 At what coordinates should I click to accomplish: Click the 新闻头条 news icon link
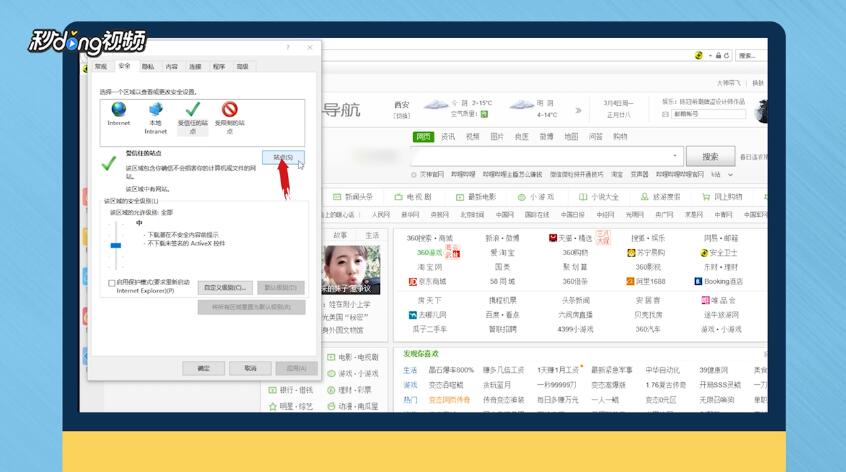353,197
